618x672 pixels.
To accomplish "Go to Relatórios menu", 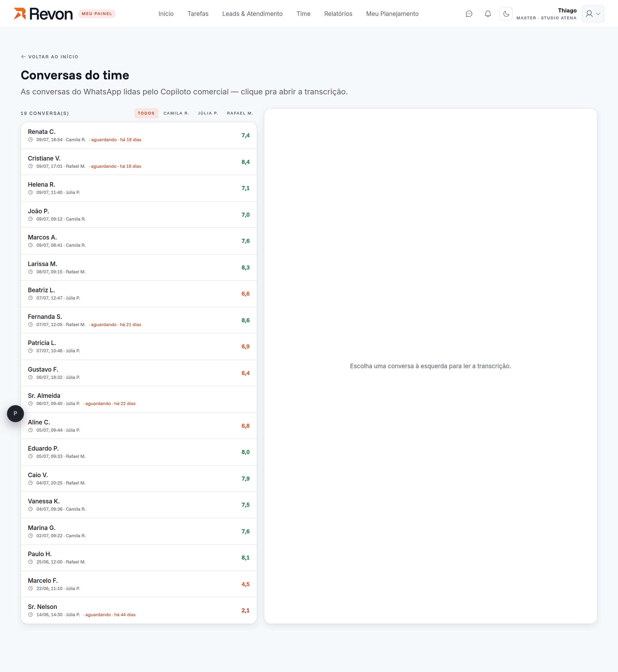I will coord(338,14).
